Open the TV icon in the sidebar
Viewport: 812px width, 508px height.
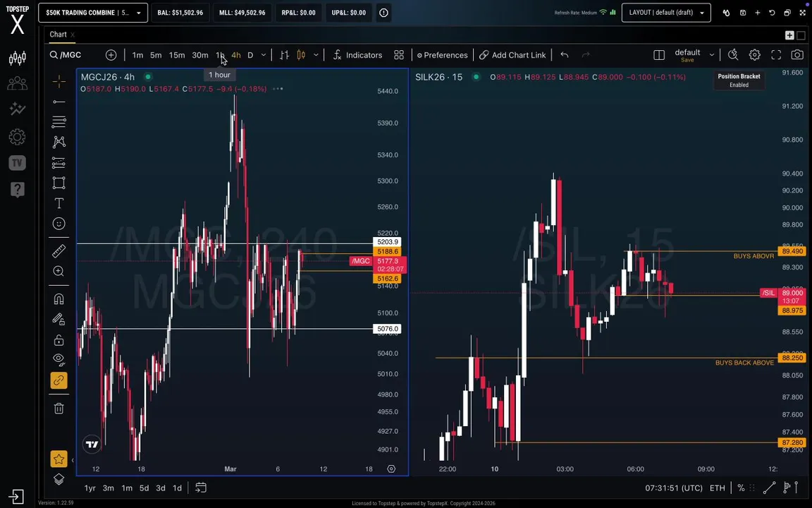tap(17, 163)
